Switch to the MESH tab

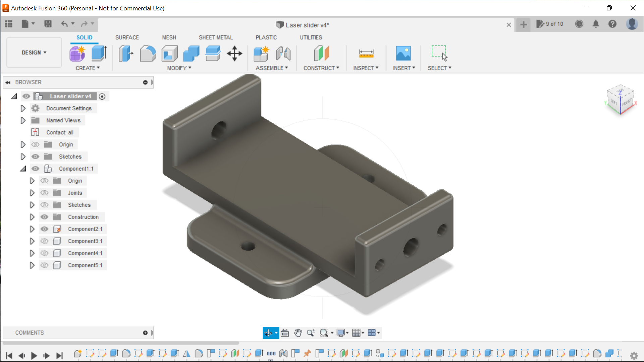click(x=169, y=38)
